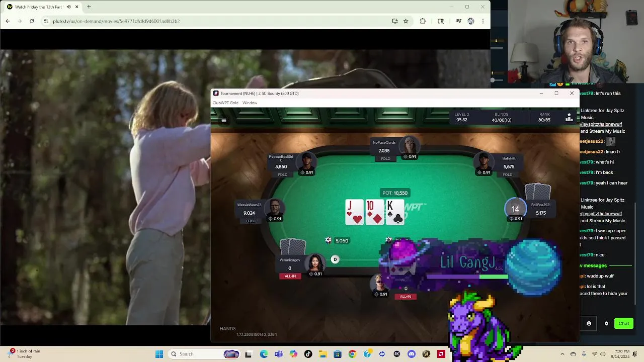Open Microsoft Teams from taskbar
The image size is (644, 362).
coord(279,354)
